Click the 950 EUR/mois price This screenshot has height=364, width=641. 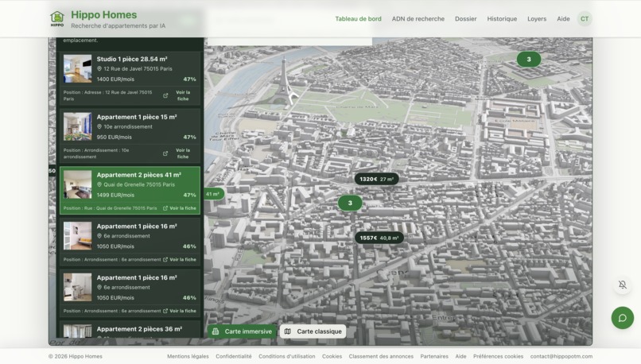click(114, 137)
